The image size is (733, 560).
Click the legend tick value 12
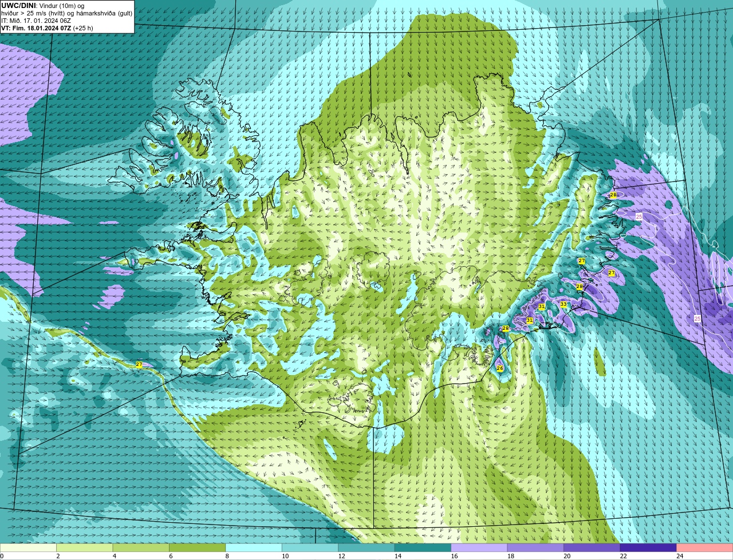(x=341, y=556)
